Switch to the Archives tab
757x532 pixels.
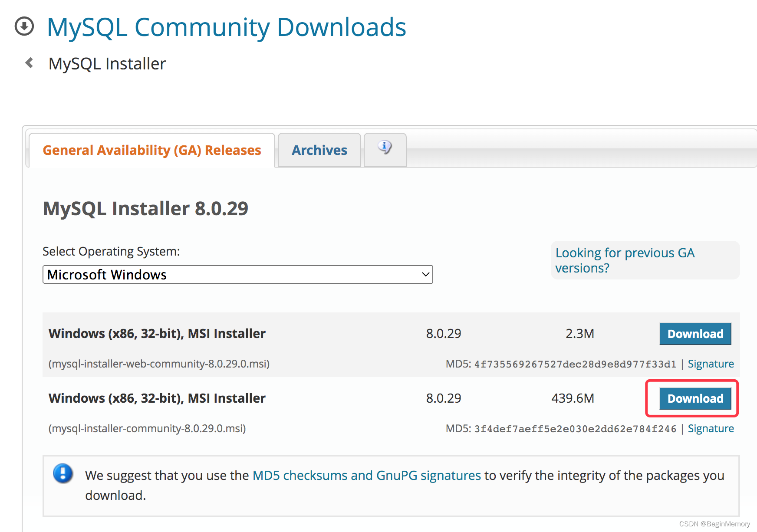(319, 150)
